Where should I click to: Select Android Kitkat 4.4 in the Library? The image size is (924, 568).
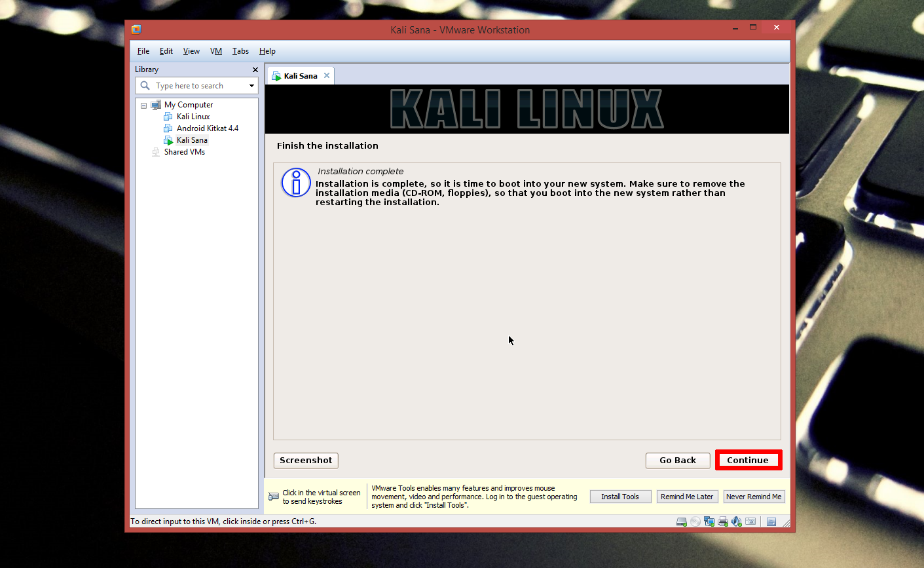click(208, 128)
